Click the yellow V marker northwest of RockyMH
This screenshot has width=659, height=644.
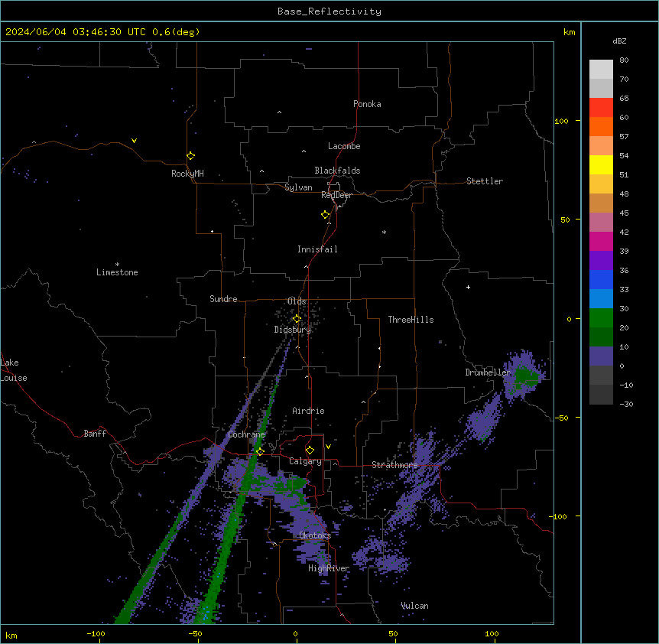[134, 141]
